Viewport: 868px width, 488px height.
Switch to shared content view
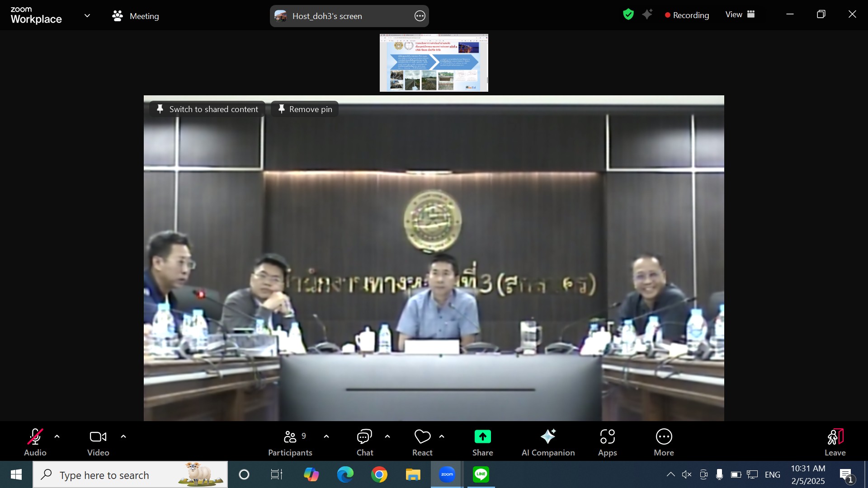[207, 109]
